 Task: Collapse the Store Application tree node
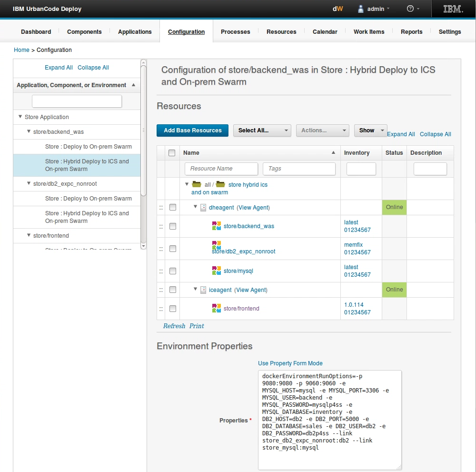(x=20, y=117)
